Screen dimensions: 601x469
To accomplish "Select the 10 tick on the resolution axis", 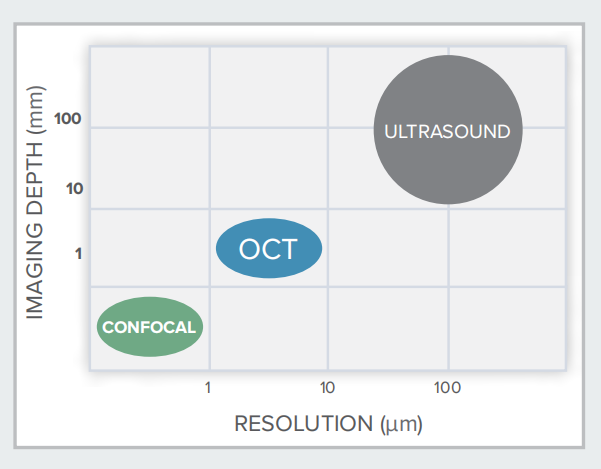I will click(327, 387).
